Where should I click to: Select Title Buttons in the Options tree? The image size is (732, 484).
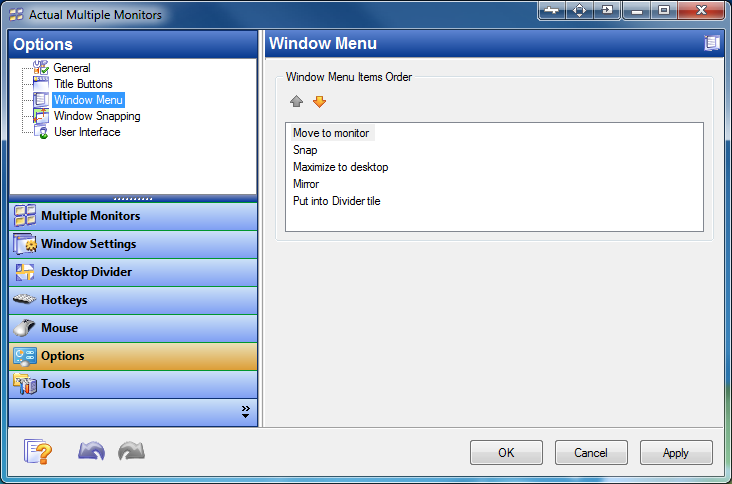[83, 84]
